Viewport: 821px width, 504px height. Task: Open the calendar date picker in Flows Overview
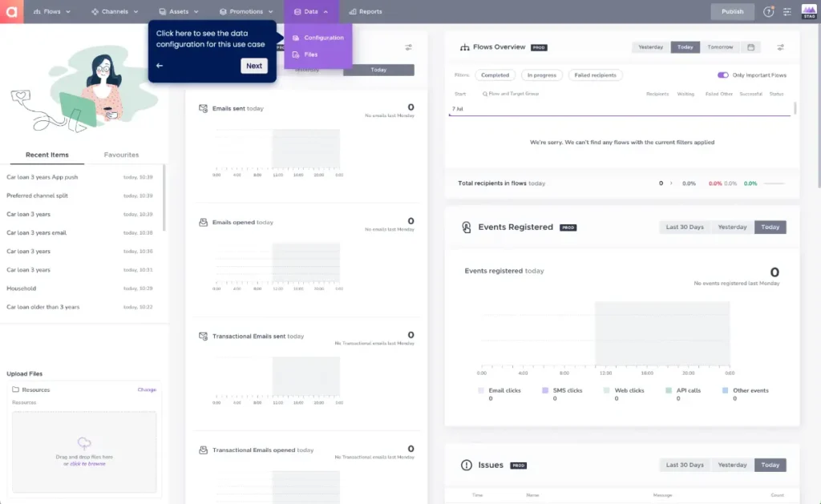(x=751, y=47)
